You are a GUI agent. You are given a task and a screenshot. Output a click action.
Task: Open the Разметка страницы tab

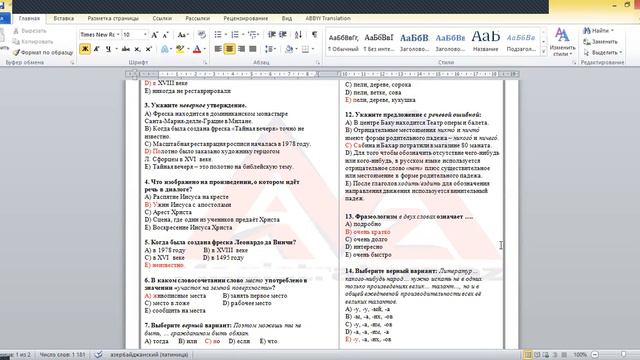pyautogui.click(x=113, y=18)
